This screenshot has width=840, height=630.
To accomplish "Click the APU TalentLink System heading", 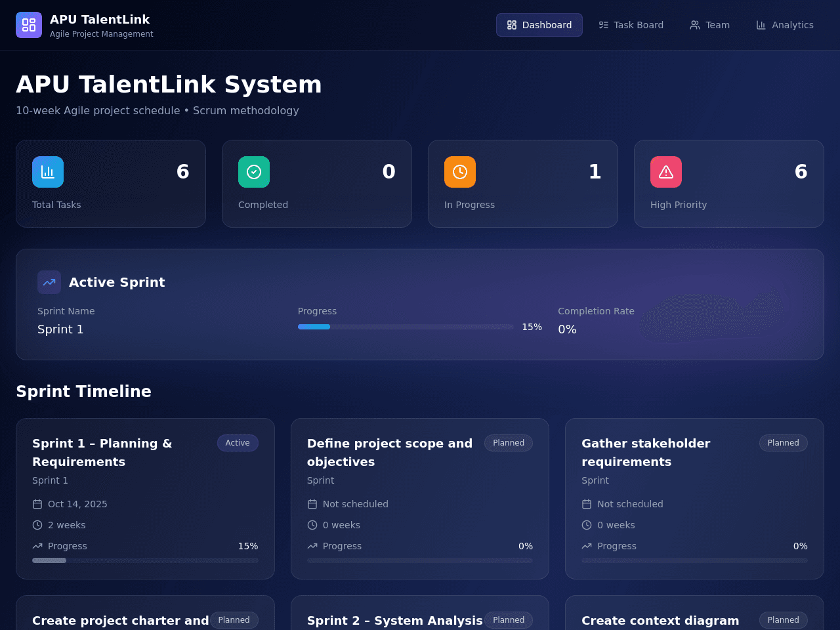I will click(169, 85).
